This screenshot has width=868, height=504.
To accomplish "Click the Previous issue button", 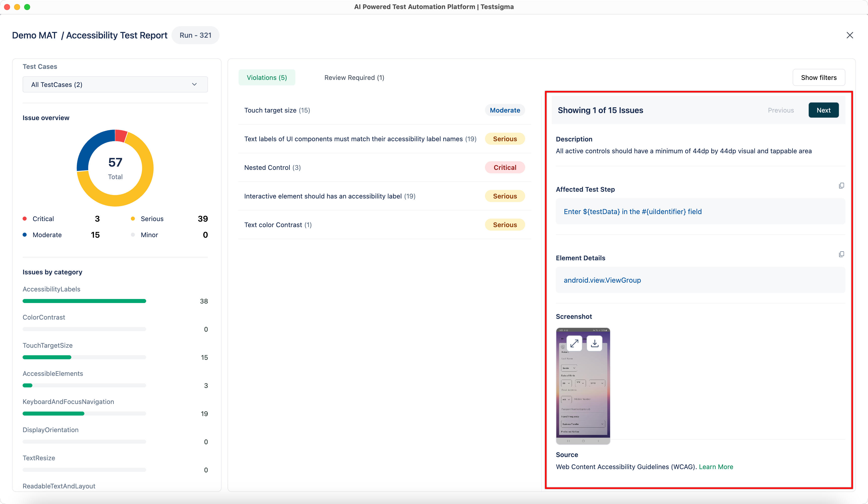I will coord(781,110).
